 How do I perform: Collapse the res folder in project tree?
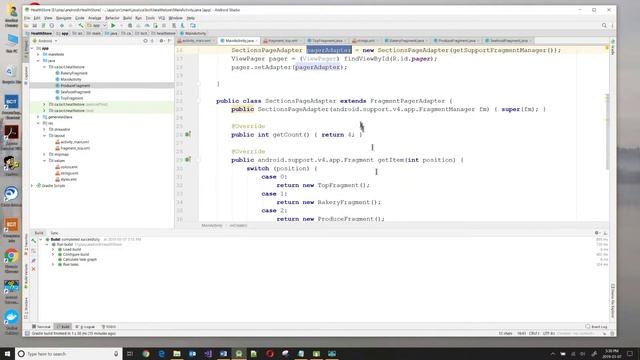pyautogui.click(x=38, y=123)
